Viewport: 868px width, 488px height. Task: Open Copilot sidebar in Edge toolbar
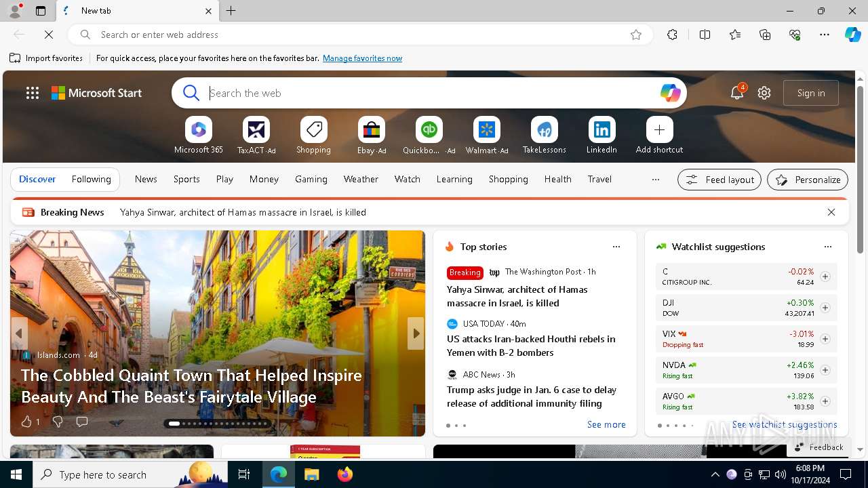tap(852, 35)
